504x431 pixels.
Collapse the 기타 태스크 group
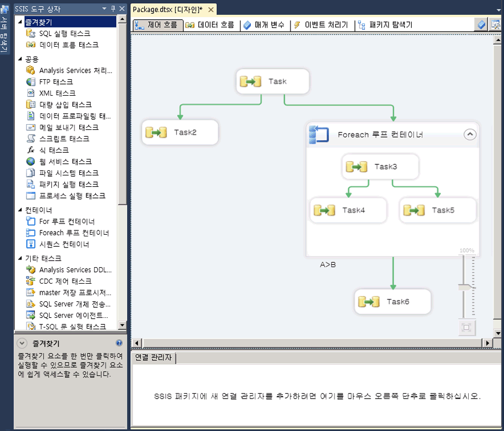(20, 258)
